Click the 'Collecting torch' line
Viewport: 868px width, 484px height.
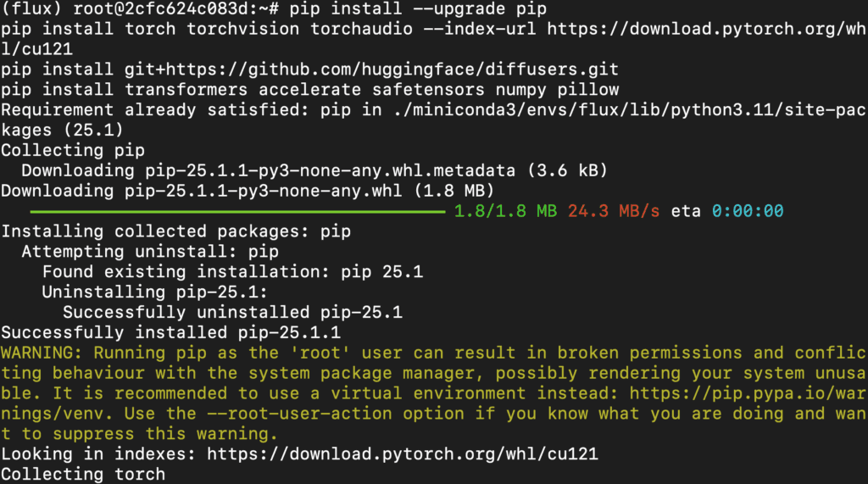point(83,475)
